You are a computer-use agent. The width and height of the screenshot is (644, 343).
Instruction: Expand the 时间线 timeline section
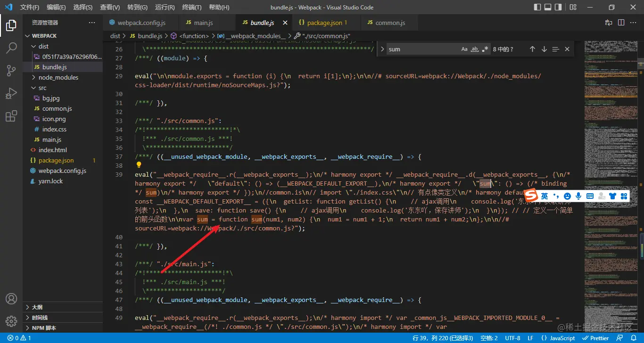[63, 318]
